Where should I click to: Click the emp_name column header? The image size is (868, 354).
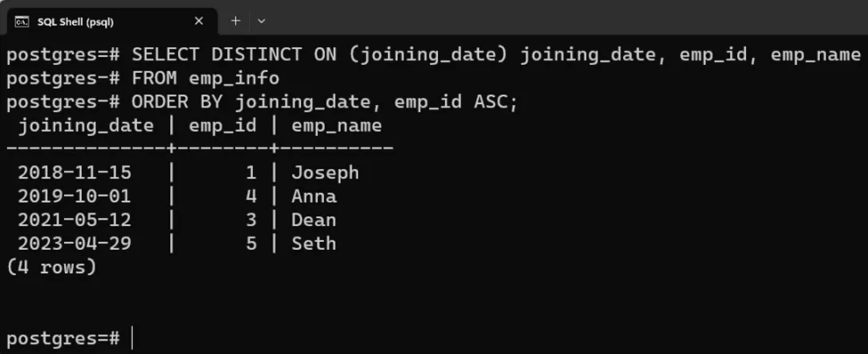(x=337, y=125)
